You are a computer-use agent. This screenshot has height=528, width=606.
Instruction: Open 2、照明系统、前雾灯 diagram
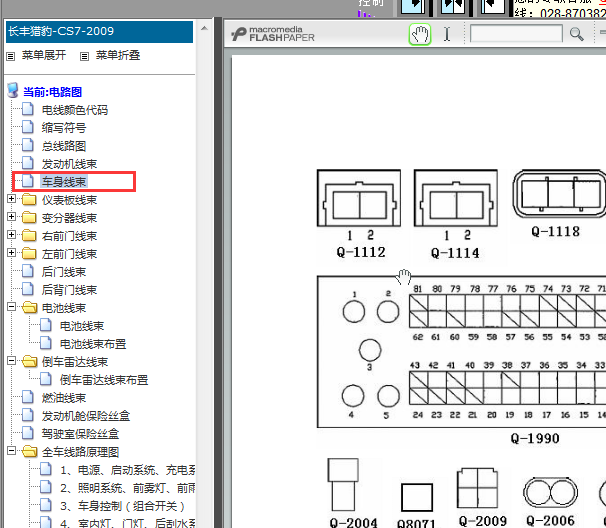128,488
